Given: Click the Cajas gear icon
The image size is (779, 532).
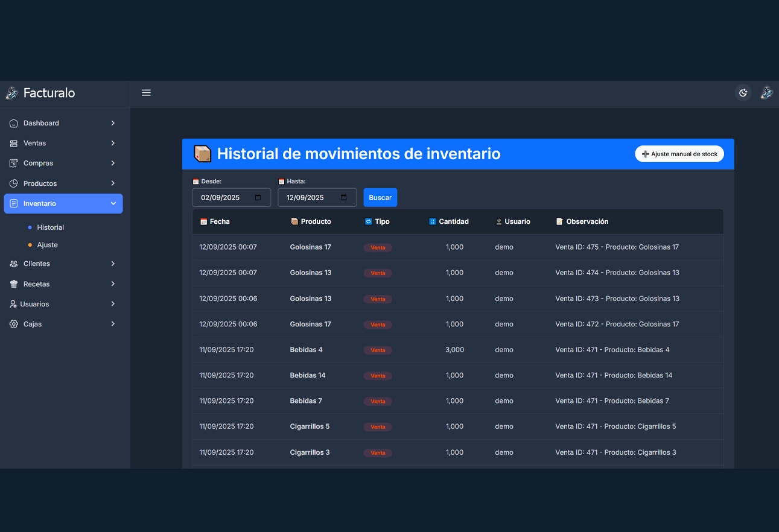Looking at the screenshot, I should click(14, 325).
